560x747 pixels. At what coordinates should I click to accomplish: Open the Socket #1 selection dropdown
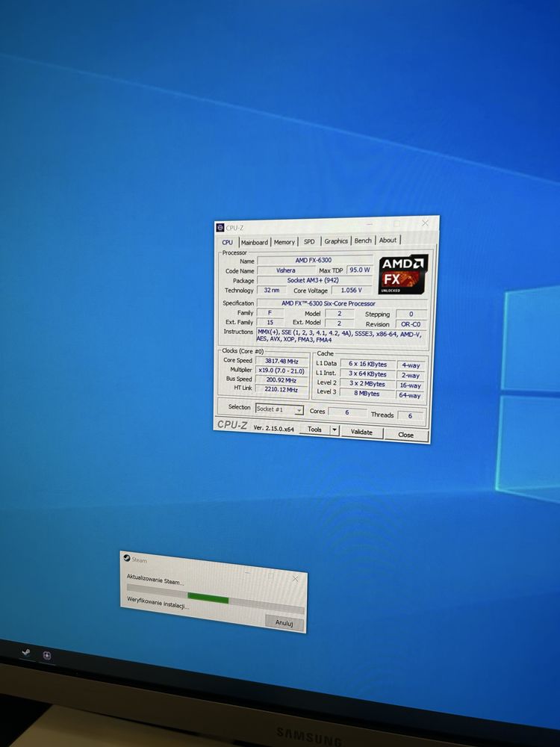[x=279, y=409]
